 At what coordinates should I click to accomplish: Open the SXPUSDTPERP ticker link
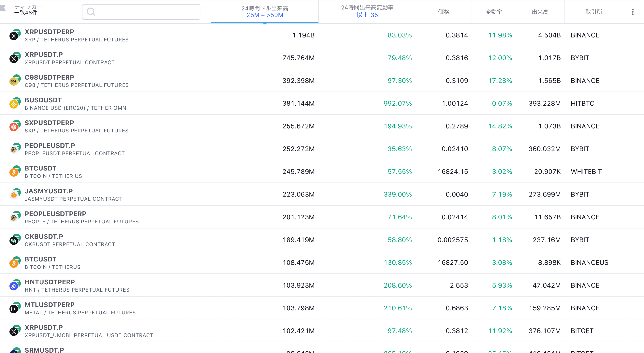coord(49,123)
